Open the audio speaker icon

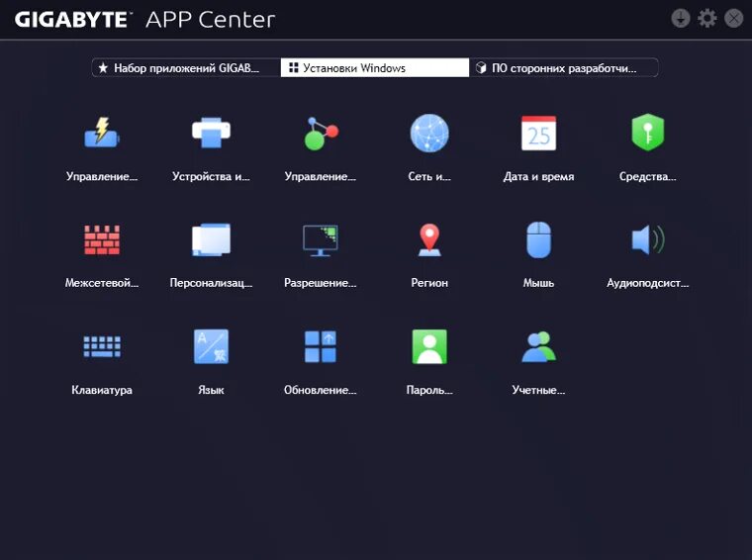coord(647,239)
